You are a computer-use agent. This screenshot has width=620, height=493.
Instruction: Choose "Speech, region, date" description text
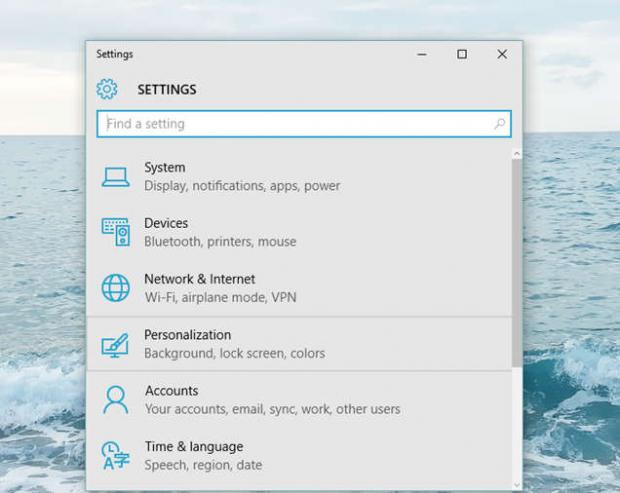pos(203,465)
